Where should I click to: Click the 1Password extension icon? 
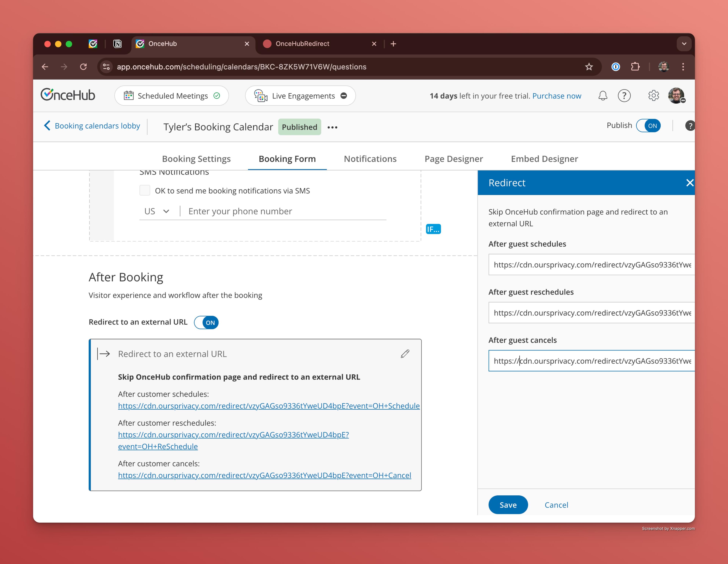(616, 67)
